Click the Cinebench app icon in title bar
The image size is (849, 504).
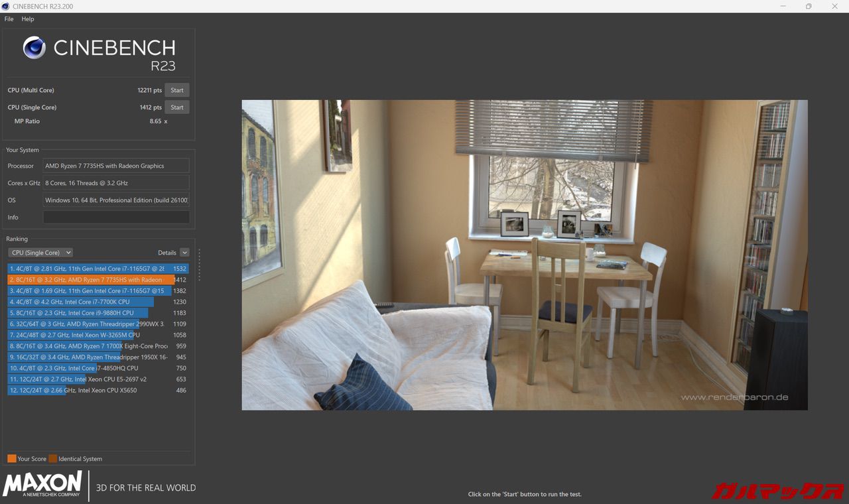point(6,6)
